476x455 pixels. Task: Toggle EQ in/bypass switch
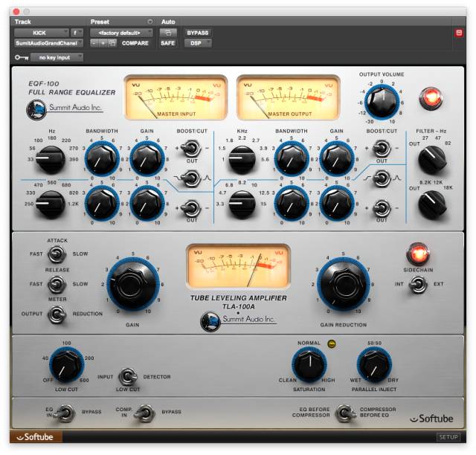(66, 413)
